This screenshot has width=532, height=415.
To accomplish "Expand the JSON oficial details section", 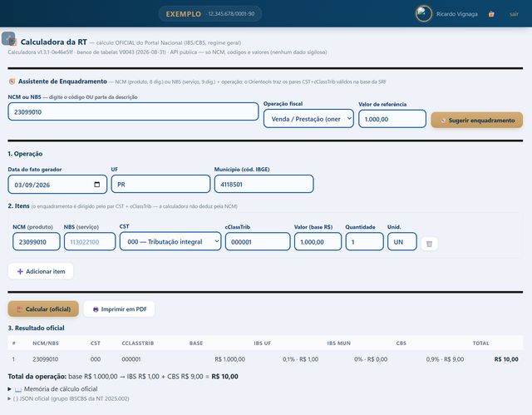I will pyautogui.click(x=68, y=398).
